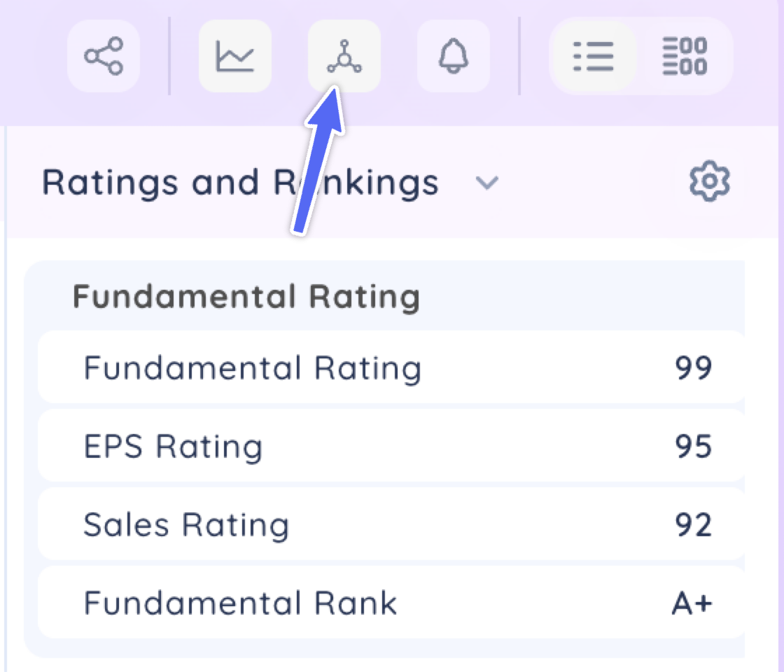The image size is (784, 672).
Task: Select the EPS Rating row
Action: (391, 445)
